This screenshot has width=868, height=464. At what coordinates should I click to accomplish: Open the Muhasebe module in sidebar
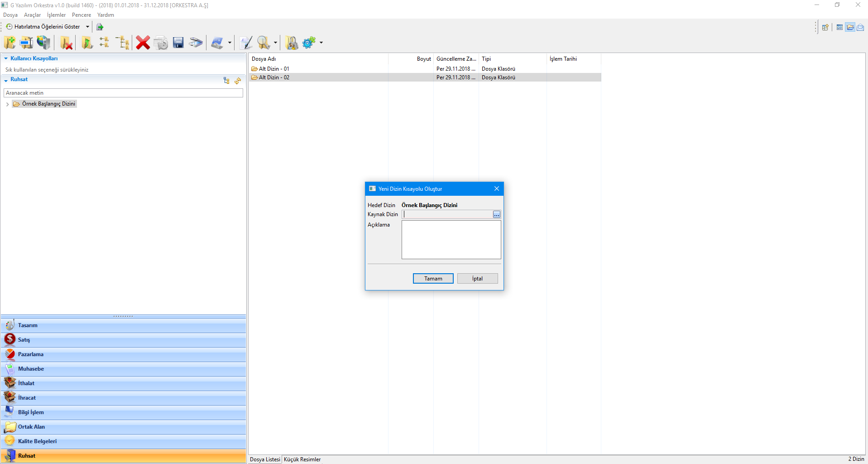pyautogui.click(x=31, y=369)
